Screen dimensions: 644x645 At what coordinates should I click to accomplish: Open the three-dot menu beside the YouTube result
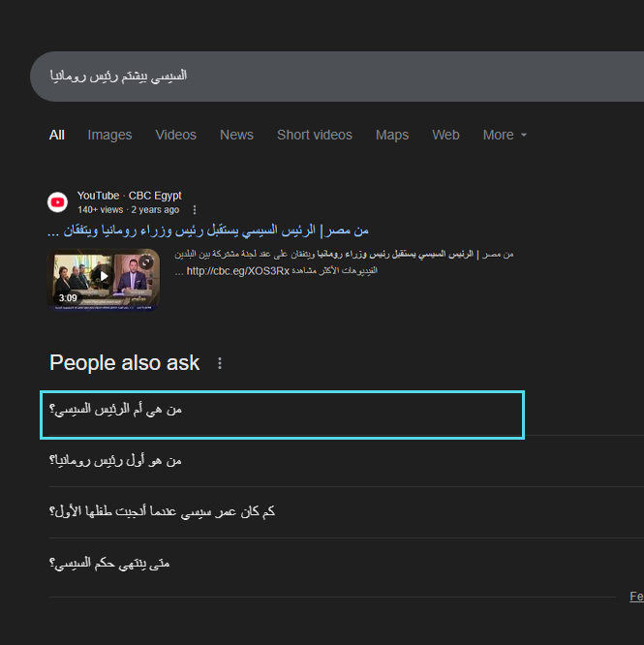pos(195,210)
